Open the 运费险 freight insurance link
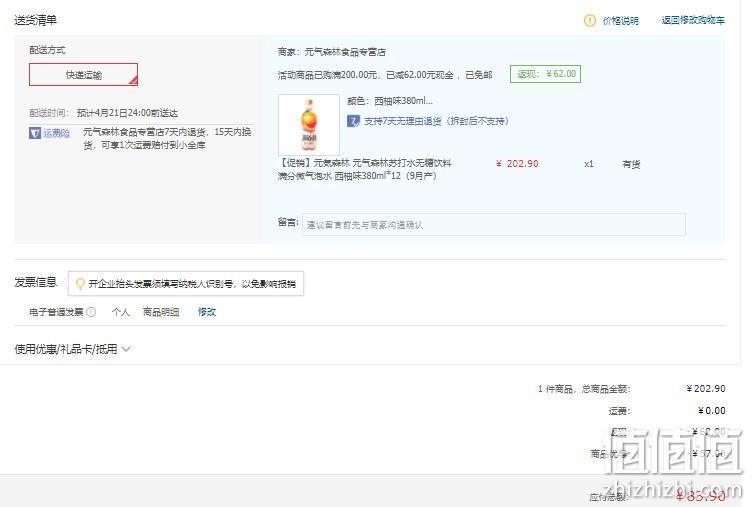752x507 pixels. [x=57, y=133]
